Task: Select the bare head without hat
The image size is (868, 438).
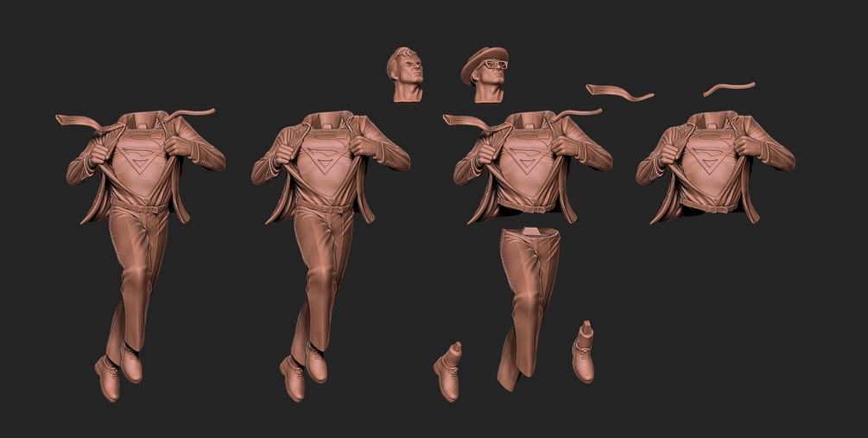Action: pos(405,75)
